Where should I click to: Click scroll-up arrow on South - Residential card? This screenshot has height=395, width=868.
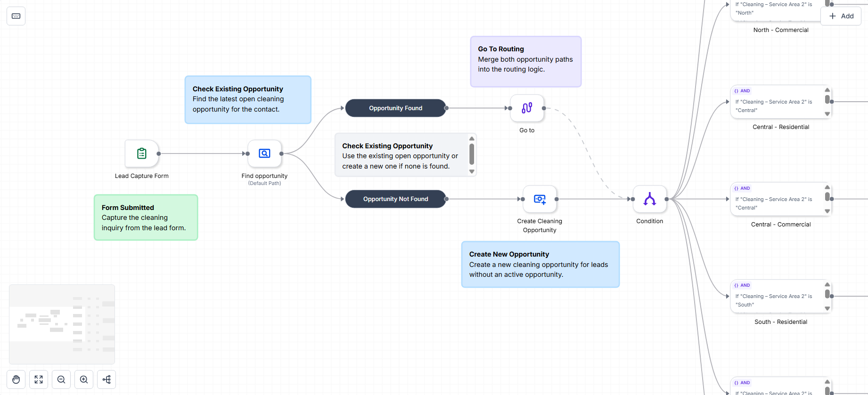pos(827,284)
